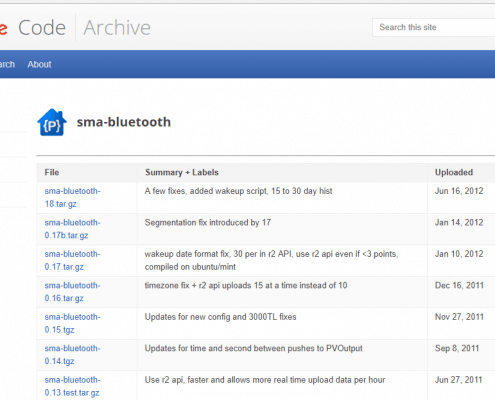The height and width of the screenshot is (400, 495).
Task: Download sma-bluetooth-0.17b.tar.gz file
Action: 72,229
